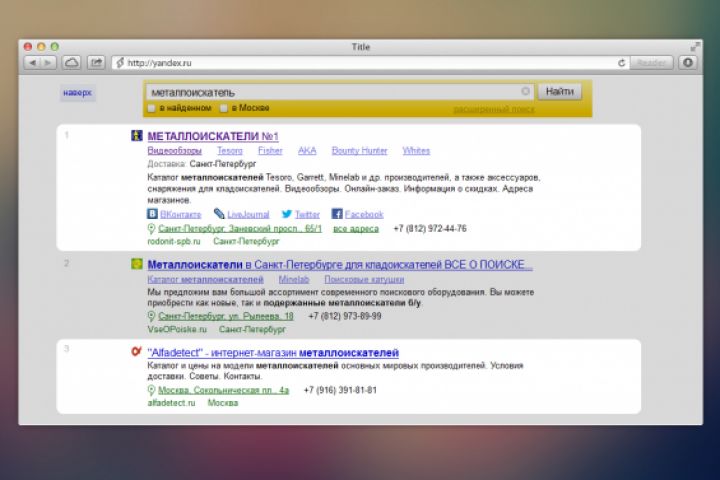The height and width of the screenshot is (480, 720).
Task: Open the AKA sitelink
Action: click(x=307, y=151)
